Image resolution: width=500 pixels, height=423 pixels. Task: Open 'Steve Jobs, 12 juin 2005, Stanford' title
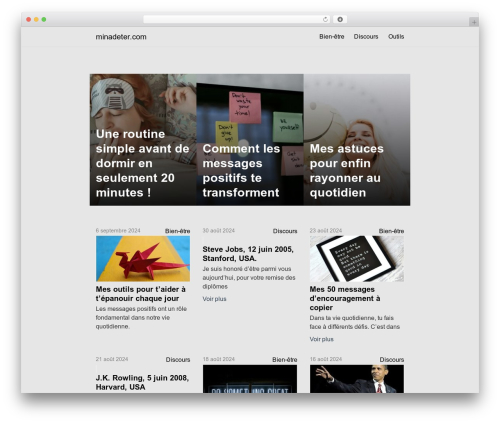point(248,254)
